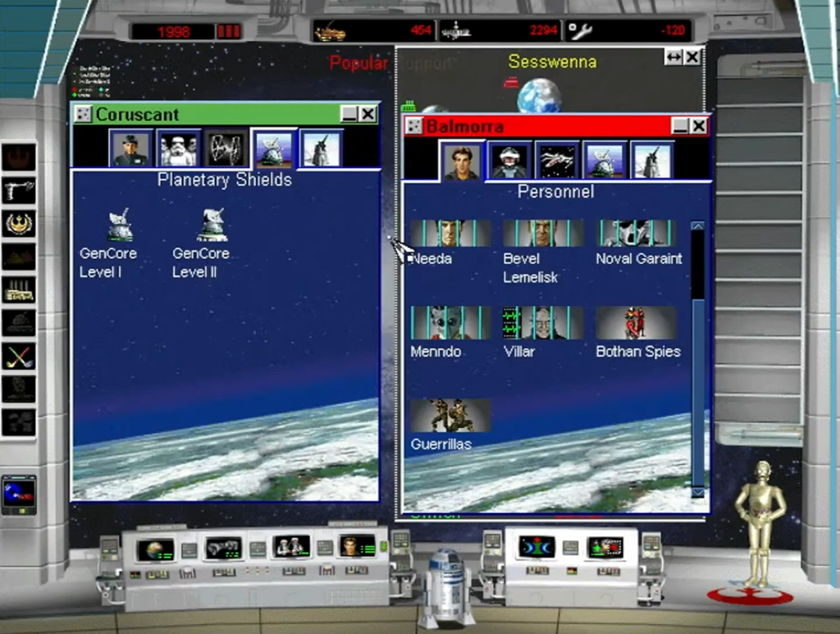
Task: Close the Balmorra window
Action: point(699,126)
